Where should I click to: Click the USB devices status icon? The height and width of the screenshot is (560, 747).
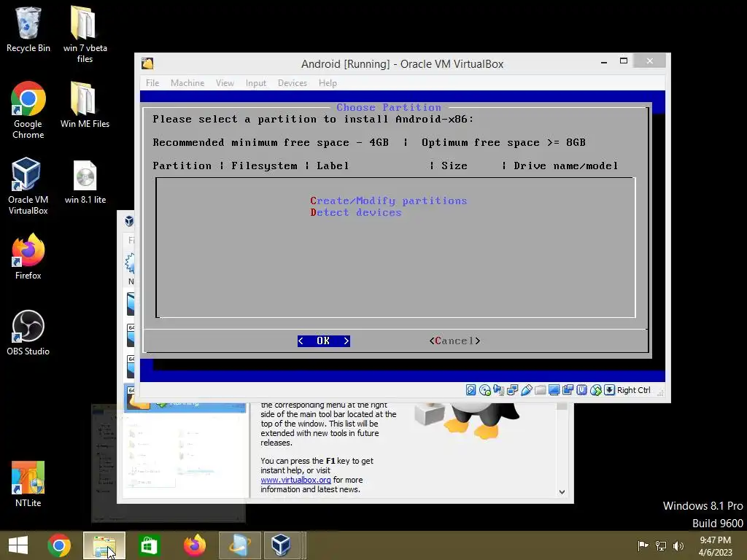tap(527, 390)
